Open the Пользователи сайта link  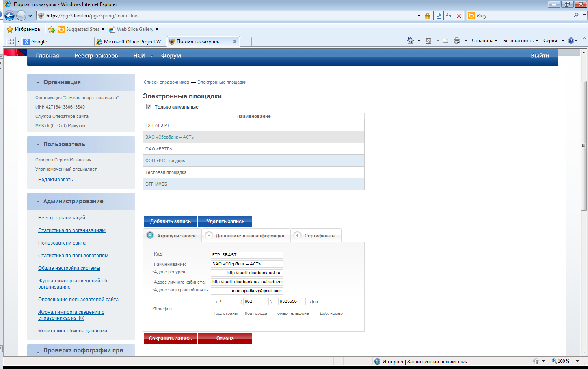pos(62,243)
